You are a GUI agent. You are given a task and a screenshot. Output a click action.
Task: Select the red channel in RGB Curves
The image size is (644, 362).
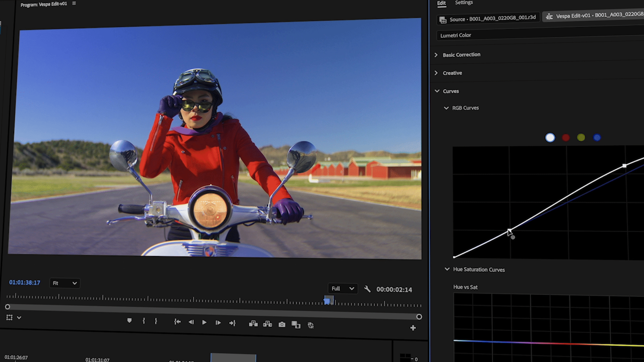click(566, 137)
